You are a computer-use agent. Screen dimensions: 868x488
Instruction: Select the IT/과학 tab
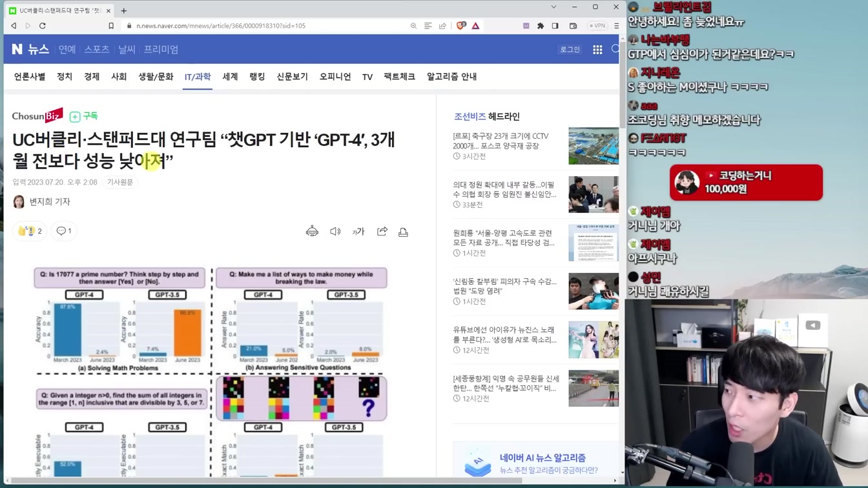point(198,77)
